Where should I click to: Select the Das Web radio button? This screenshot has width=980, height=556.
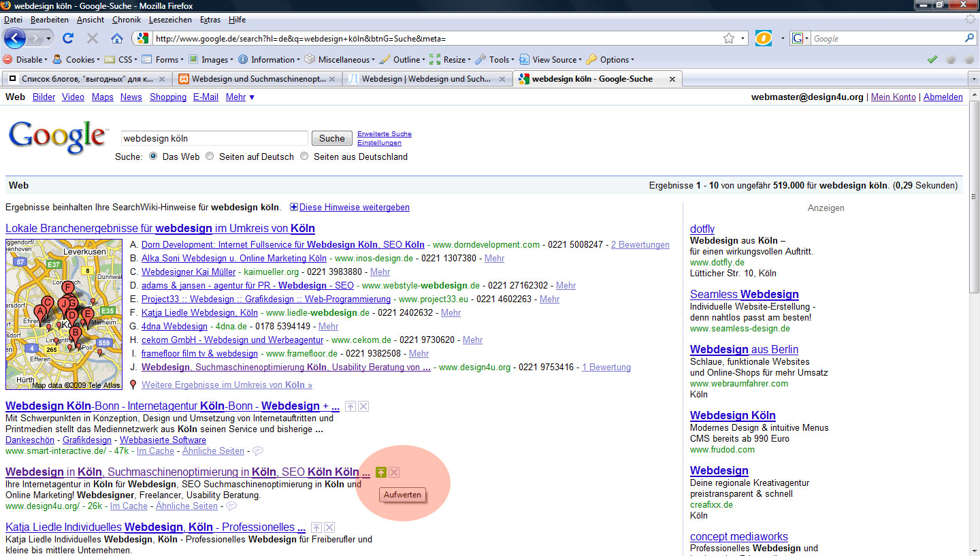tap(153, 157)
